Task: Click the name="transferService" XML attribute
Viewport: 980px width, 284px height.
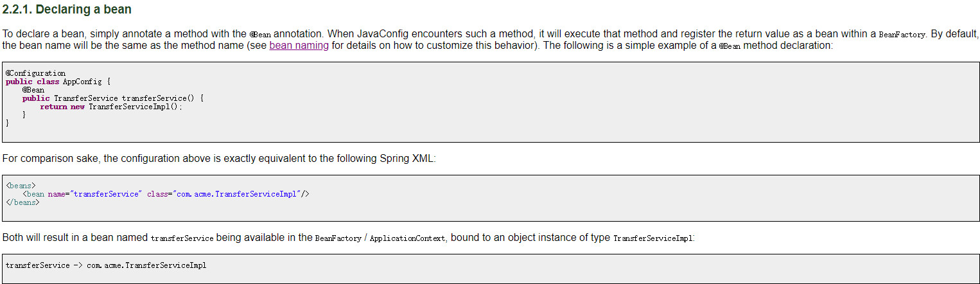Action: (94, 194)
